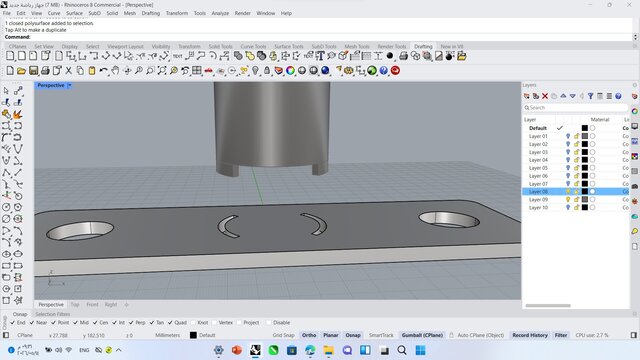Click the Explode icon in left toolbar
The width and height of the screenshot is (640, 360).
(18, 114)
